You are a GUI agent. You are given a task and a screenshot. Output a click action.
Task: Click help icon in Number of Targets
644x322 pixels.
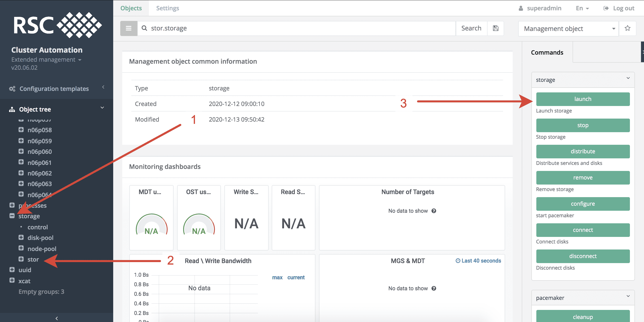point(434,211)
